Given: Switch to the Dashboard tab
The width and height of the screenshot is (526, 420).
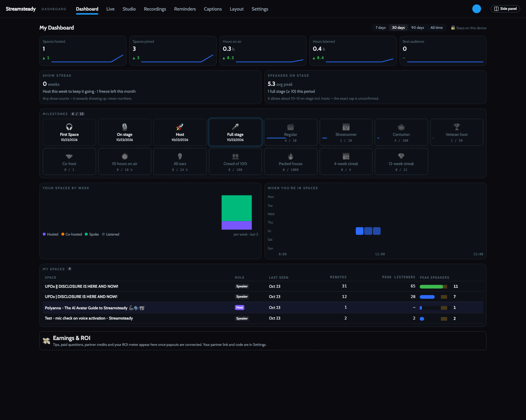Looking at the screenshot, I should click(87, 9).
